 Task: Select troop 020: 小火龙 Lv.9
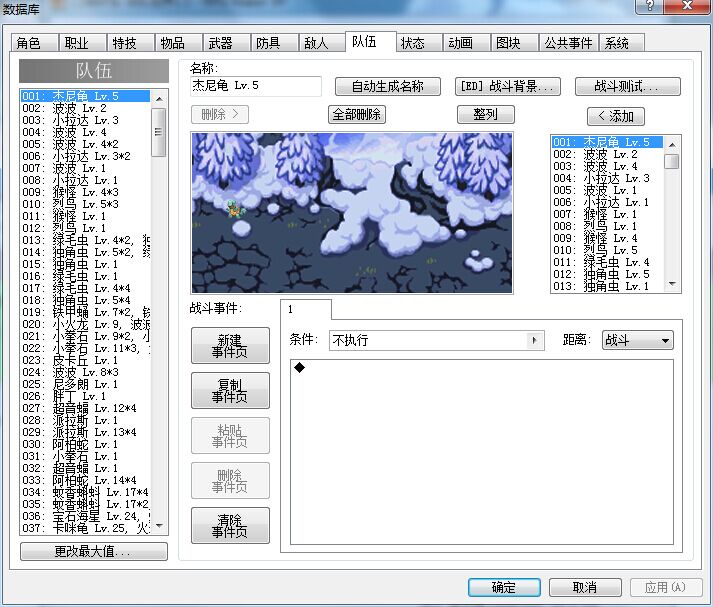pyautogui.click(x=85, y=324)
